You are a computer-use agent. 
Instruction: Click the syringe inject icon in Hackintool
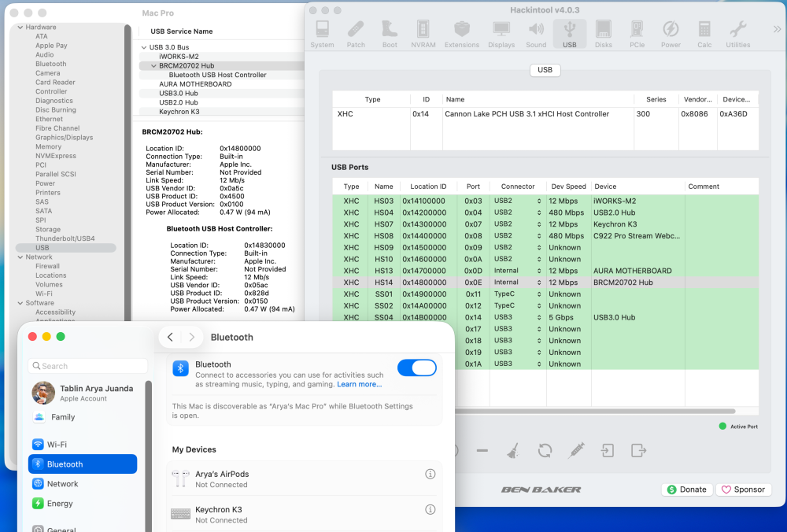coord(576,451)
